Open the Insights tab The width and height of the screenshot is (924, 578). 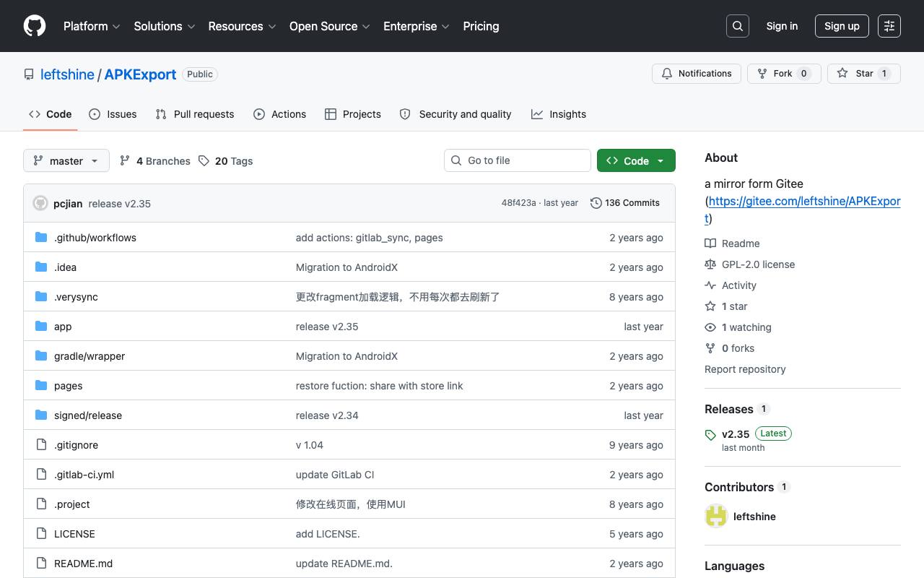(559, 114)
